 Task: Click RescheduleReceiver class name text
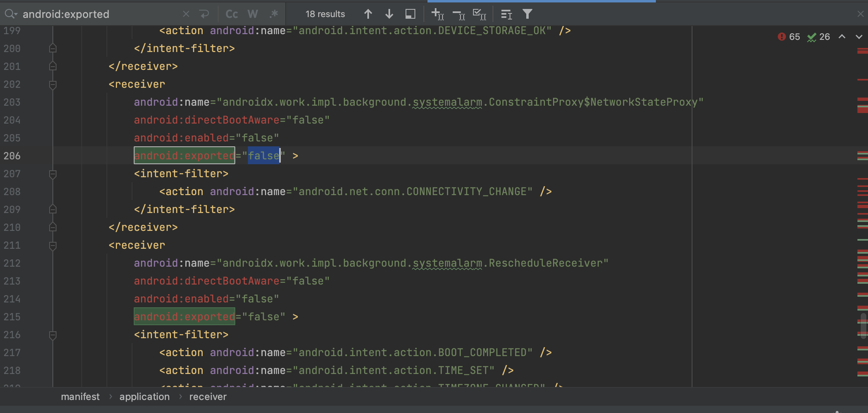point(545,263)
